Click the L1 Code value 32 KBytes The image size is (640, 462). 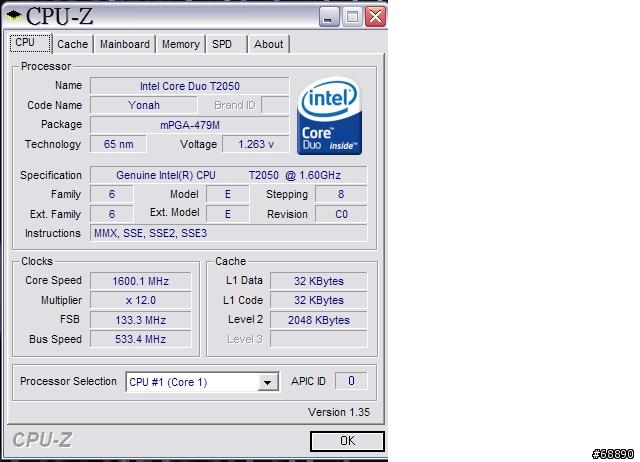pyautogui.click(x=319, y=300)
